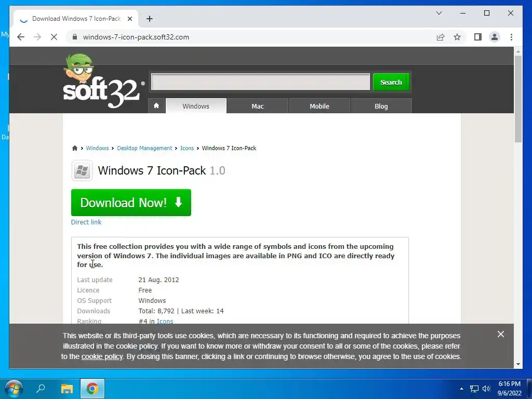The image size is (532, 399).
Task: Click the Licence value Free
Action: click(x=145, y=290)
